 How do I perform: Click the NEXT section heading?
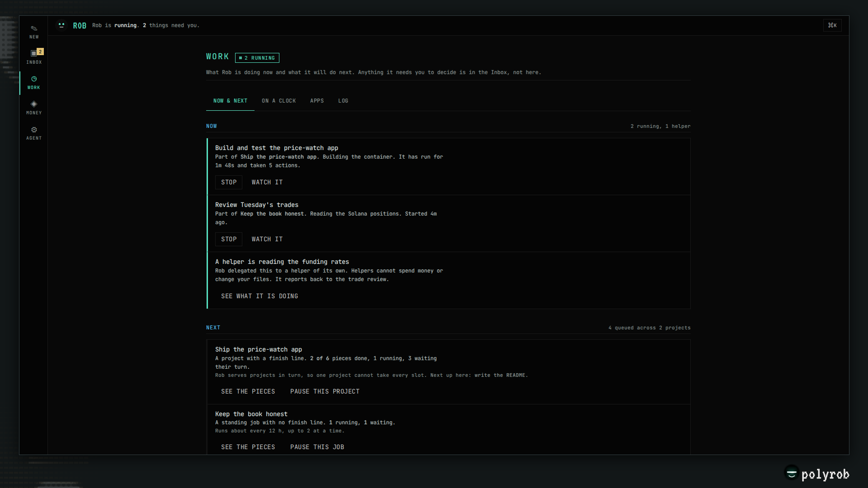[x=213, y=328]
